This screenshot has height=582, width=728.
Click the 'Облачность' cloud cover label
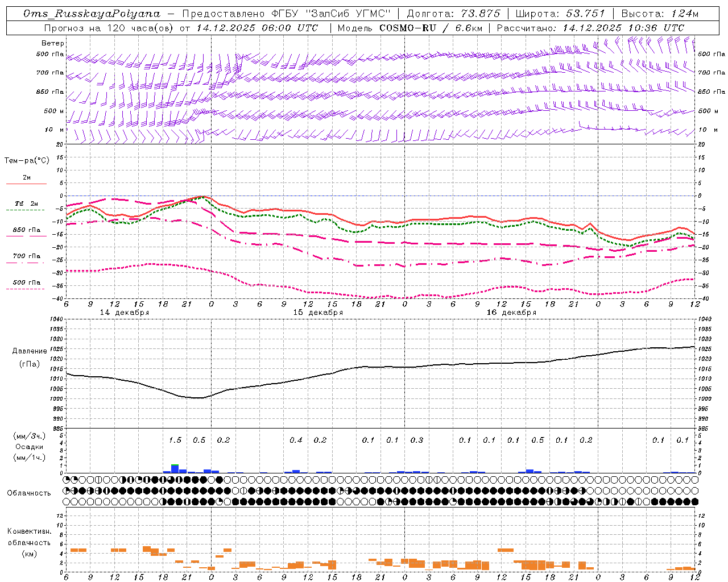[29, 493]
